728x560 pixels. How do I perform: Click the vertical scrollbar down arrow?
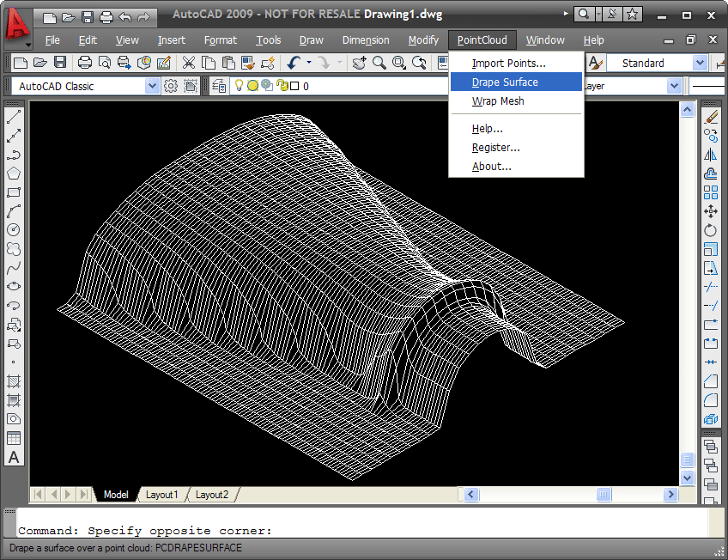[687, 478]
